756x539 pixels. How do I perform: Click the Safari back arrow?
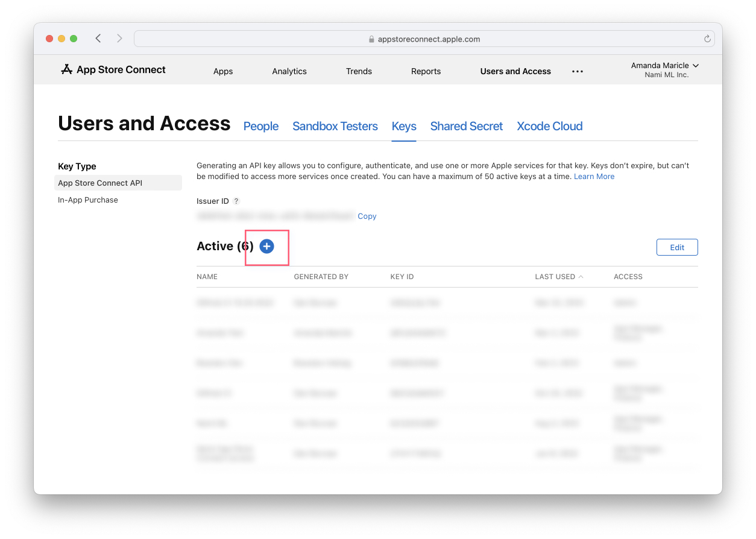(98, 39)
